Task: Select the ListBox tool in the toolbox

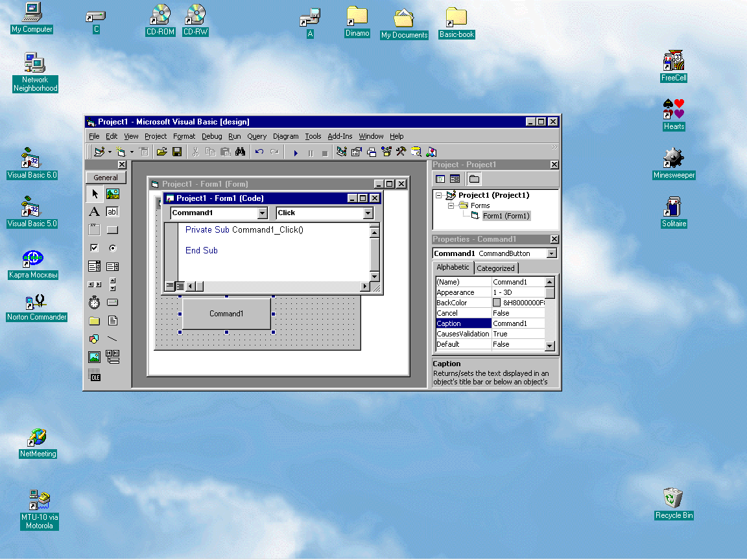Action: (x=113, y=266)
